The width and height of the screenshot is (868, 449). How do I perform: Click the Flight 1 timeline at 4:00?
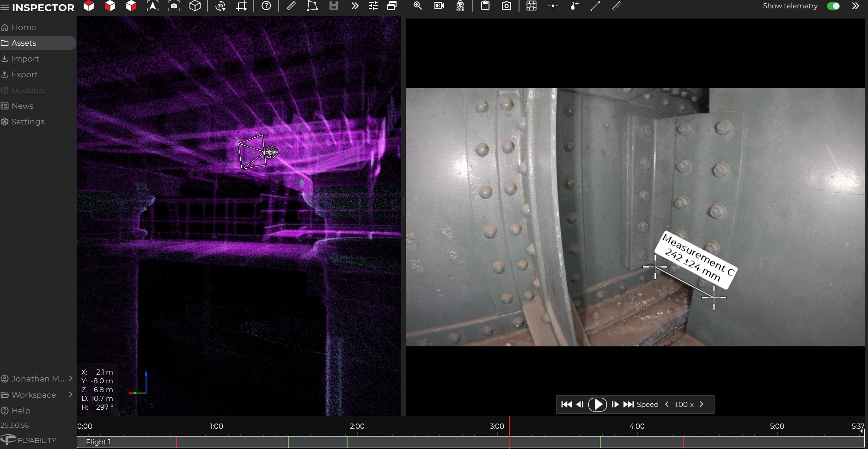click(x=637, y=442)
